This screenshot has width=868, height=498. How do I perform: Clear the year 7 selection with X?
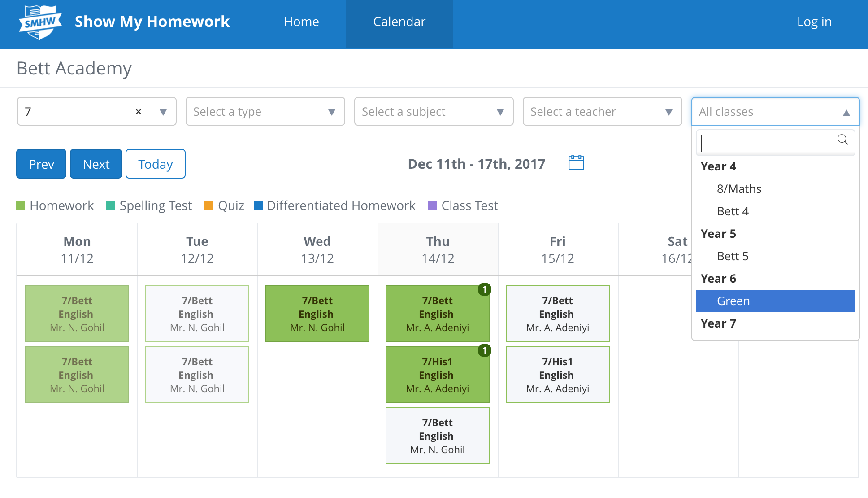tap(139, 112)
